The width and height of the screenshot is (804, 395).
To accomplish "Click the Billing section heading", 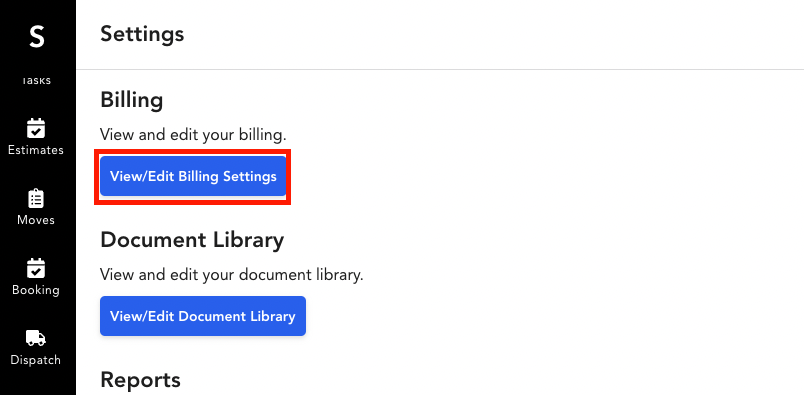I will pyautogui.click(x=132, y=100).
